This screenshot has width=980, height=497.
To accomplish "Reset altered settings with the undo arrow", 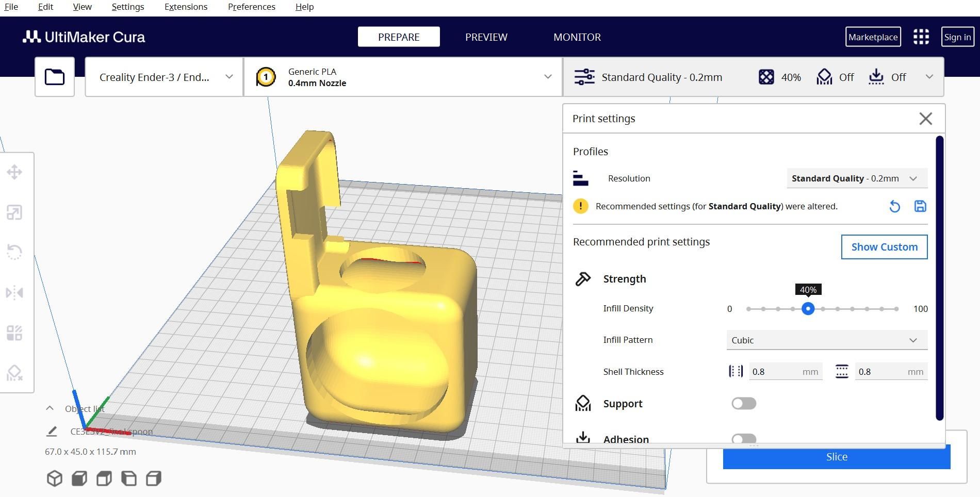I will click(x=895, y=206).
